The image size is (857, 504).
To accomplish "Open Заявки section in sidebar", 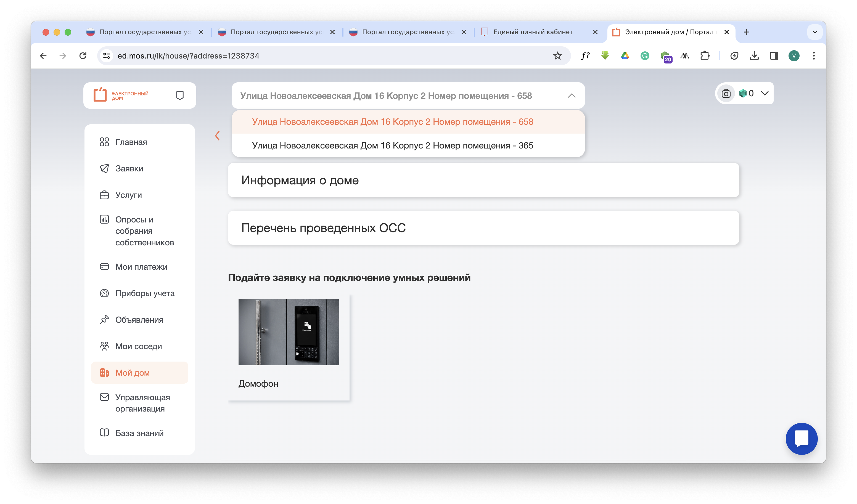I will click(129, 169).
